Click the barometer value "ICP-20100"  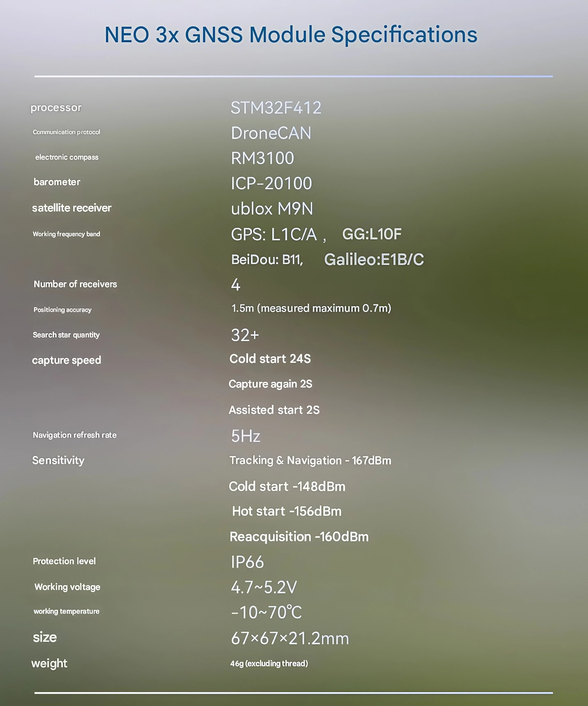pos(272,183)
